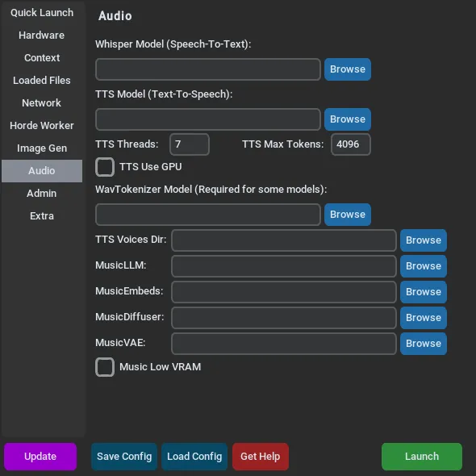Click the MusicVAE path field

(x=284, y=344)
